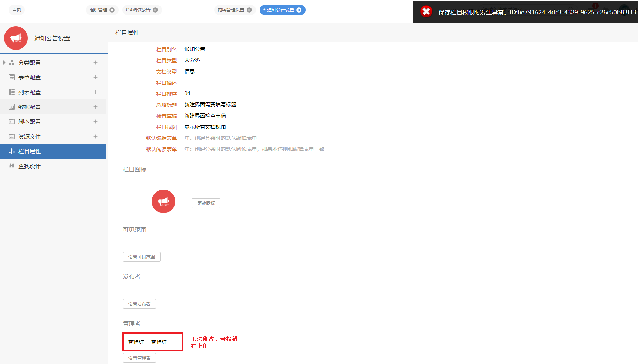Image resolution: width=638 pixels, height=364 pixels.
Task: Click the 栏目视图 value 显示所有文档视图
Action: [205, 127]
